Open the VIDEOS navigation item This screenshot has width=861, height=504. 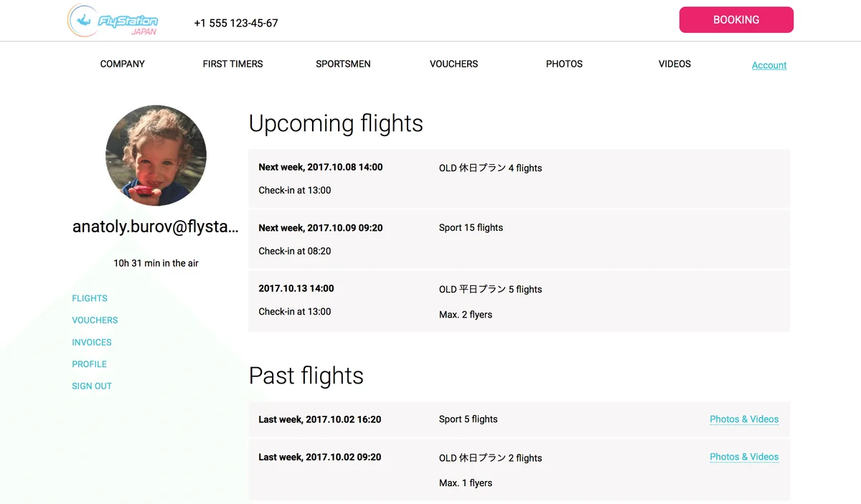tap(674, 64)
